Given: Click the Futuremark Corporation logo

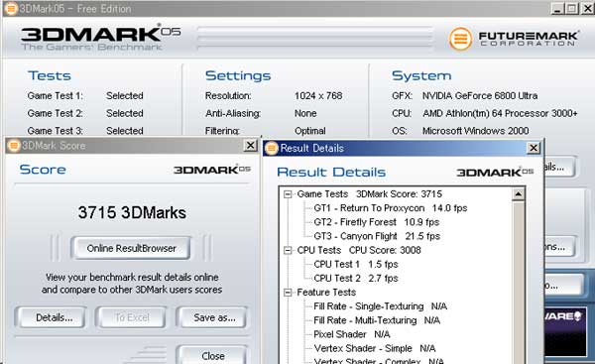Looking at the screenshot, I should pyautogui.click(x=514, y=39).
